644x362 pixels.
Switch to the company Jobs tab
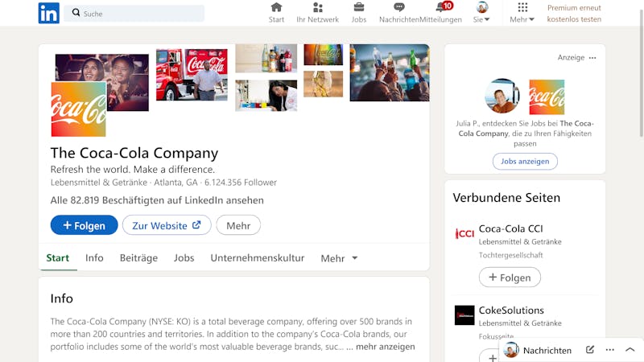pos(184,257)
